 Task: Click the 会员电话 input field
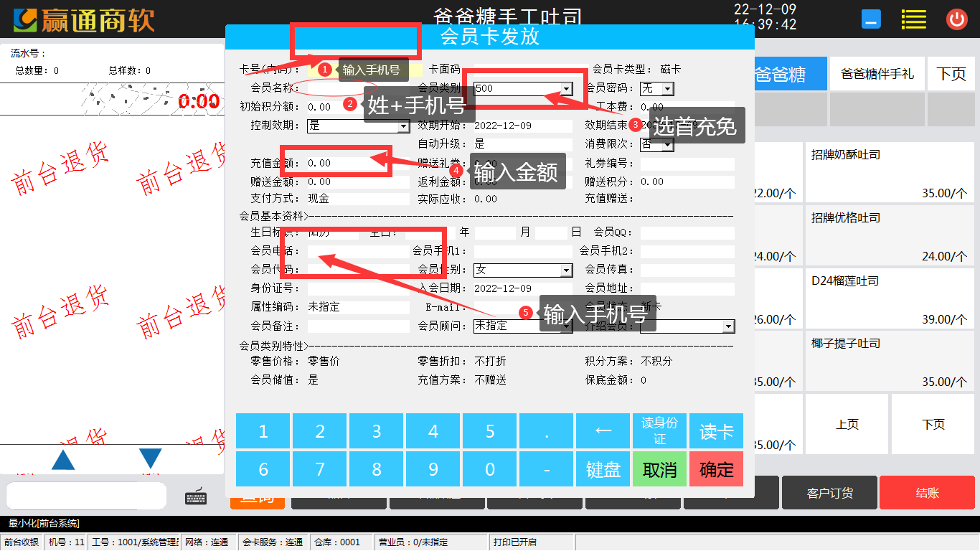pyautogui.click(x=358, y=251)
